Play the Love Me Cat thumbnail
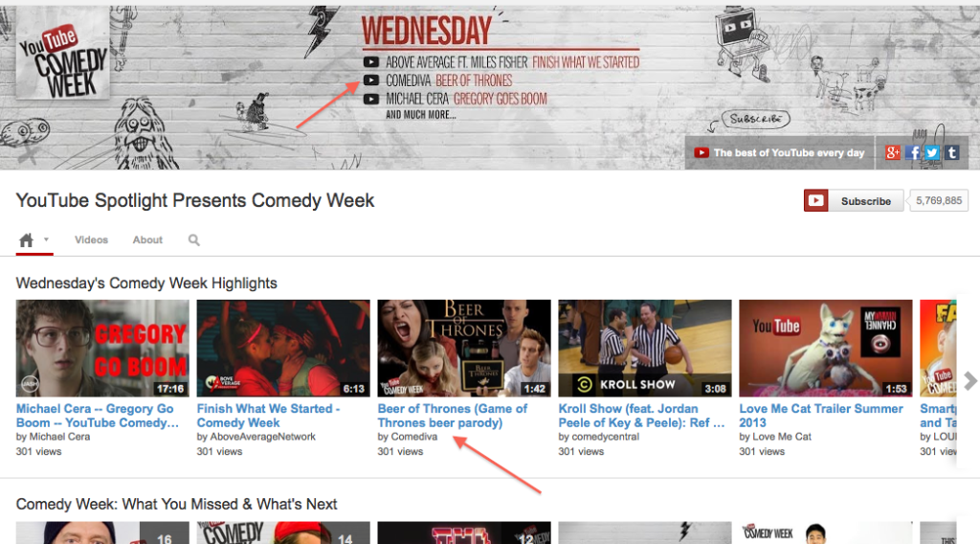Screen dimensions: 980x544 click(x=826, y=349)
